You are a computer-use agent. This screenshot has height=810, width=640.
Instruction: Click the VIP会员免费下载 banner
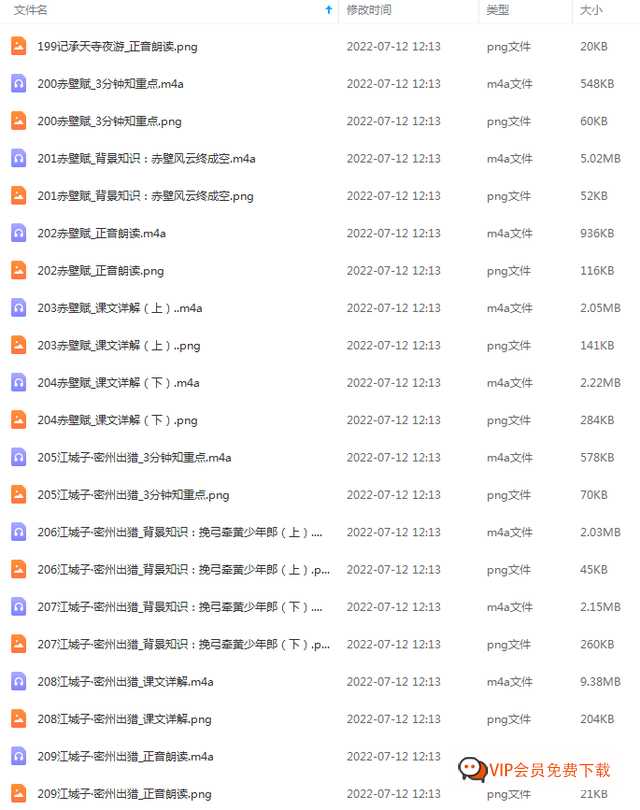[x=535, y=770]
